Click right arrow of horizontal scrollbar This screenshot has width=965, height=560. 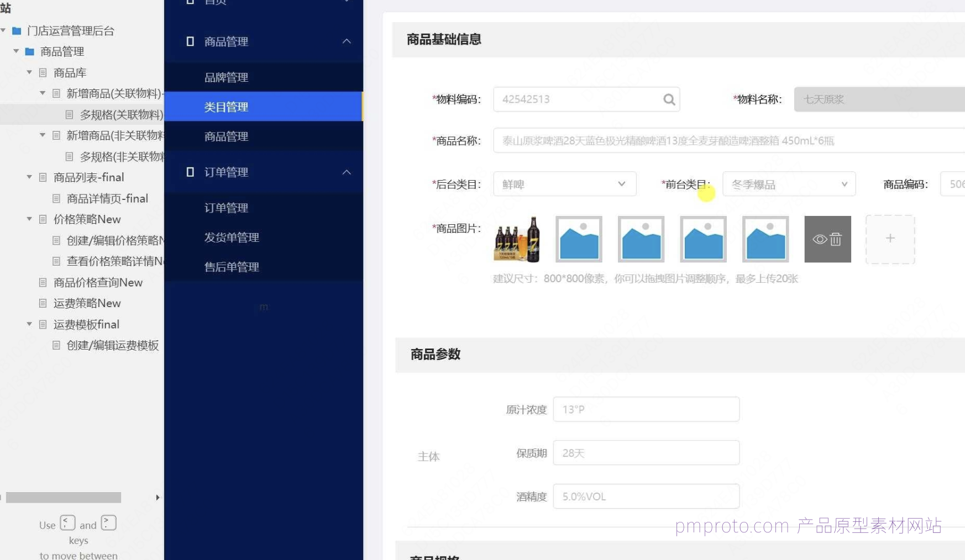pyautogui.click(x=158, y=498)
